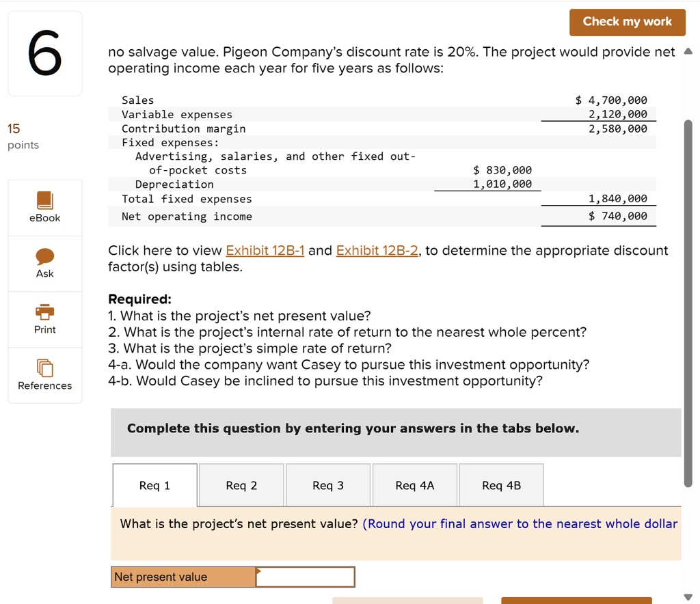Switch to the Req 2 tab
The height and width of the screenshot is (604, 700).
(x=241, y=485)
